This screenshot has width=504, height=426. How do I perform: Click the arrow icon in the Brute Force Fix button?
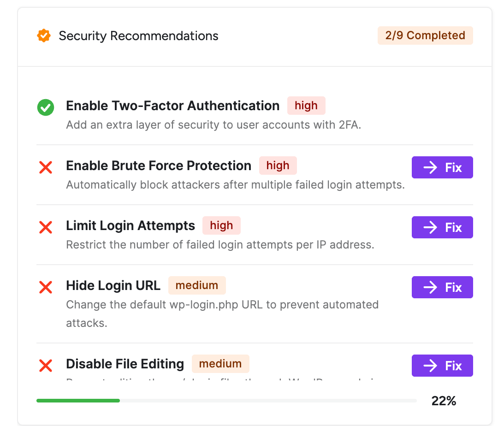[x=431, y=167]
